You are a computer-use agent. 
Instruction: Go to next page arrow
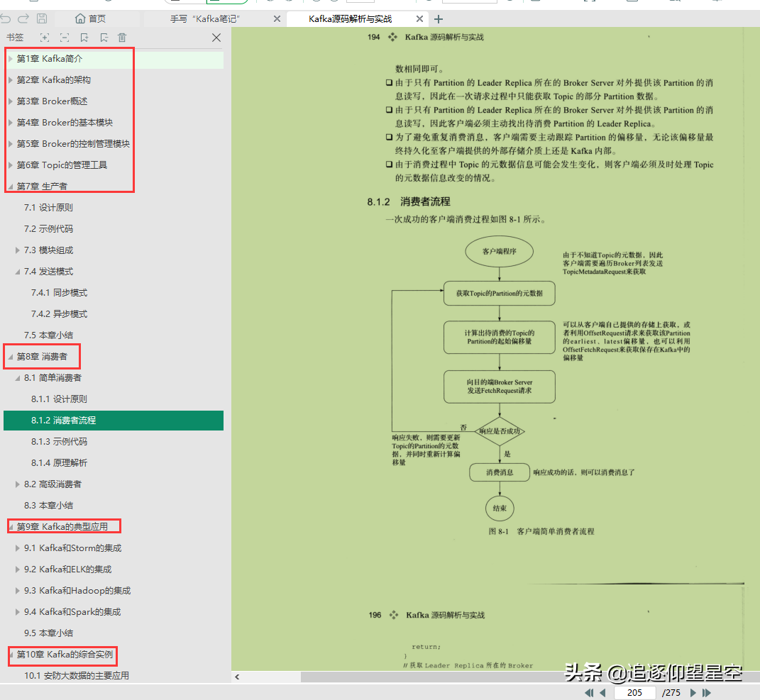693,693
